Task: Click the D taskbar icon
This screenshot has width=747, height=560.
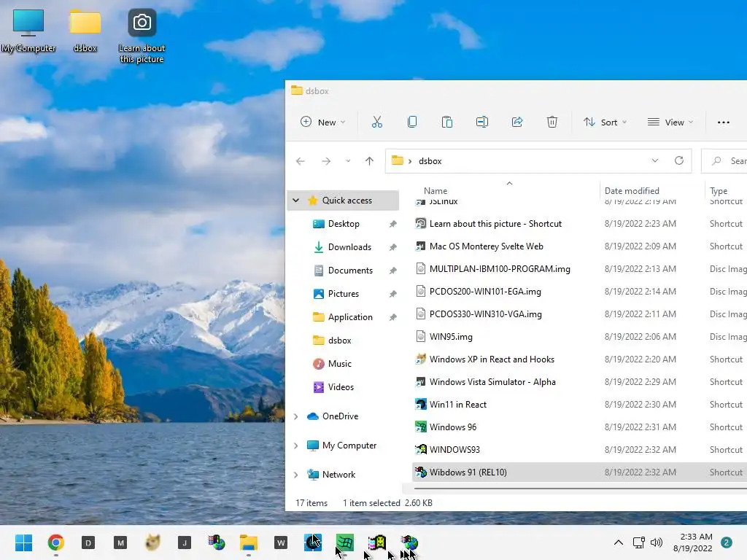Action: click(x=88, y=542)
